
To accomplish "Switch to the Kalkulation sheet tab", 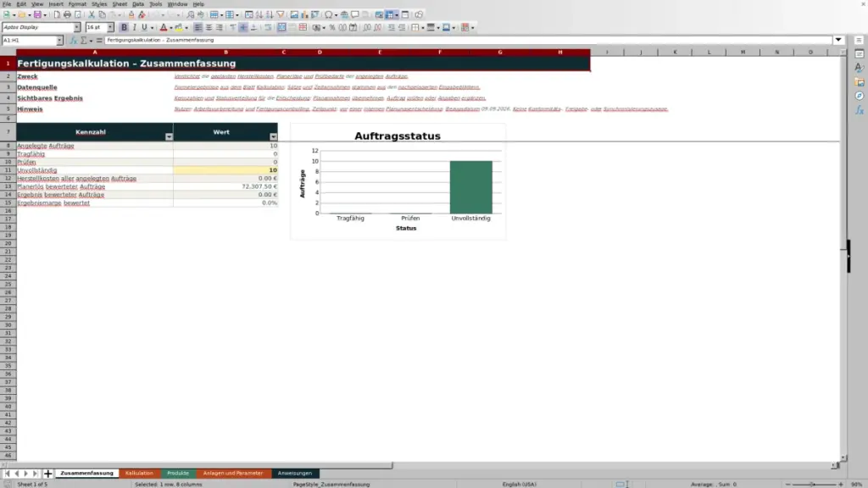I will click(x=139, y=474).
